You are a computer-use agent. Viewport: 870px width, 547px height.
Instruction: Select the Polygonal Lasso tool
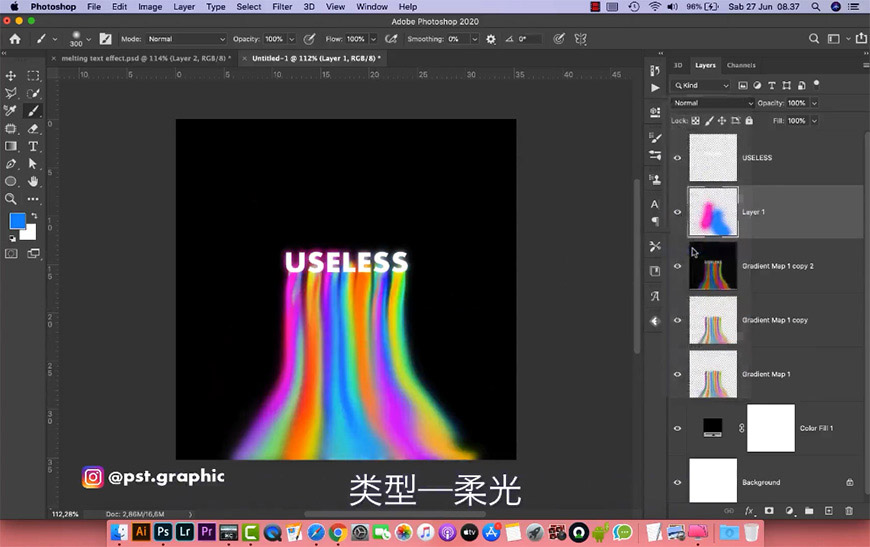point(11,93)
